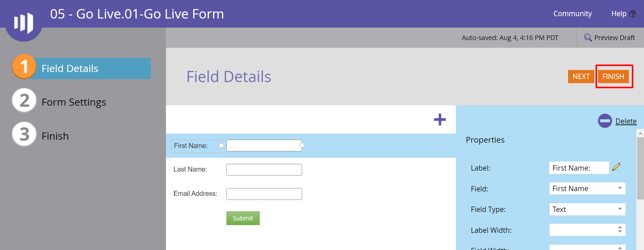Click the green Submit button

click(243, 218)
